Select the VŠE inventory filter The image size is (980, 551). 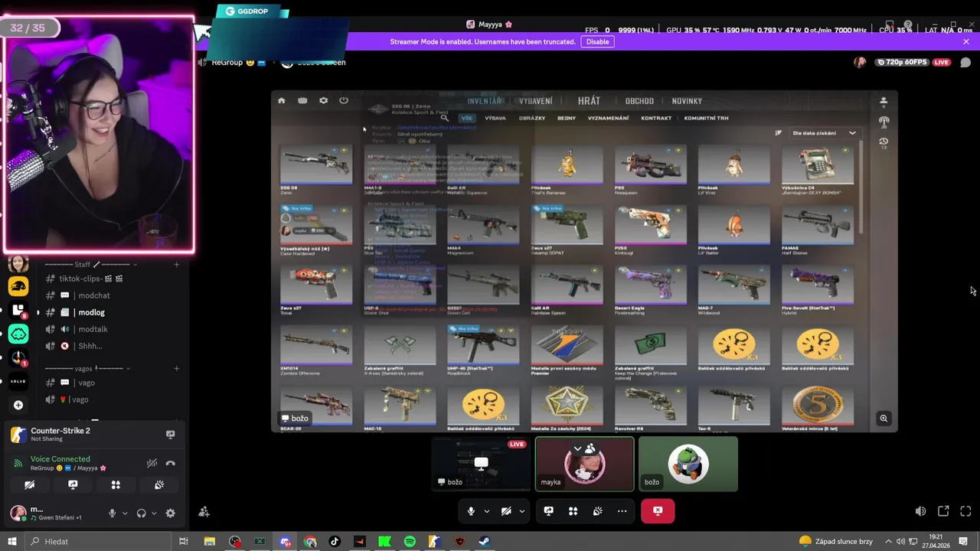[467, 118]
